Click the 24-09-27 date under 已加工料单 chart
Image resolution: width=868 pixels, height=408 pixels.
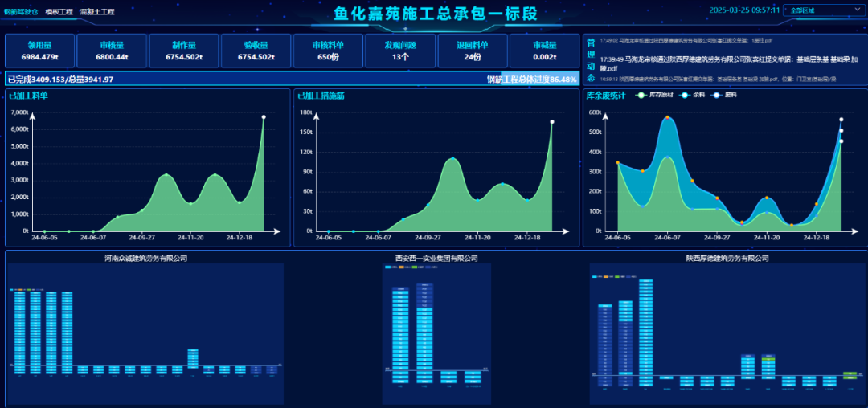141,238
